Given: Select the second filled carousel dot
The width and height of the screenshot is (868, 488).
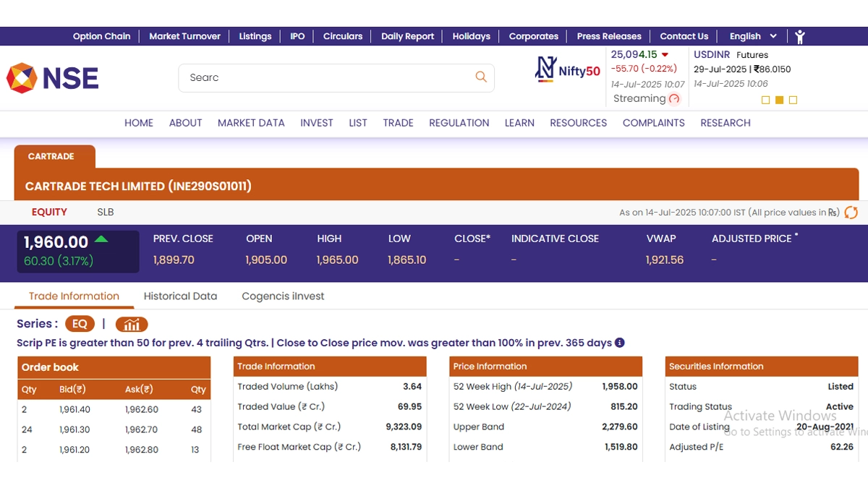Looking at the screenshot, I should pyautogui.click(x=779, y=100).
